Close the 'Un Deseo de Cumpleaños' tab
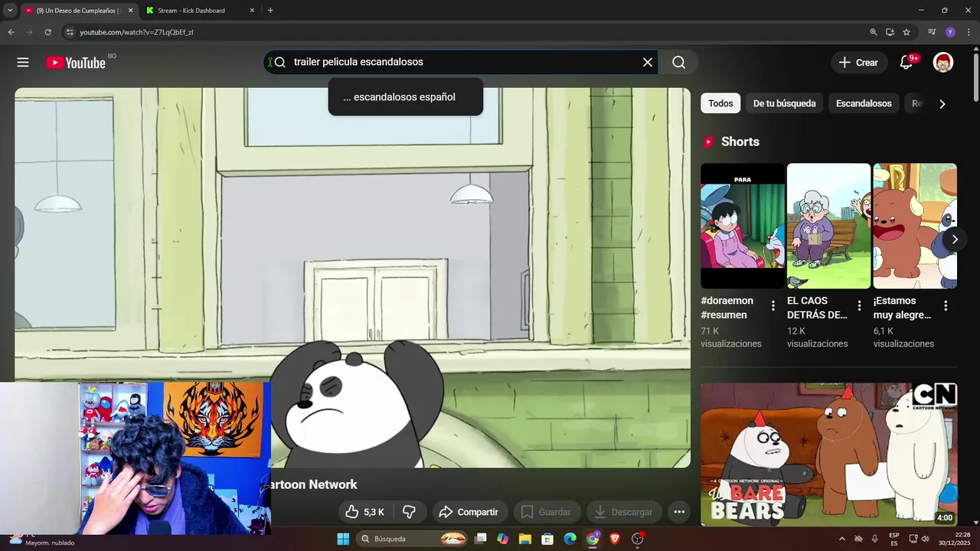This screenshot has height=551, width=980. pyautogui.click(x=130, y=11)
